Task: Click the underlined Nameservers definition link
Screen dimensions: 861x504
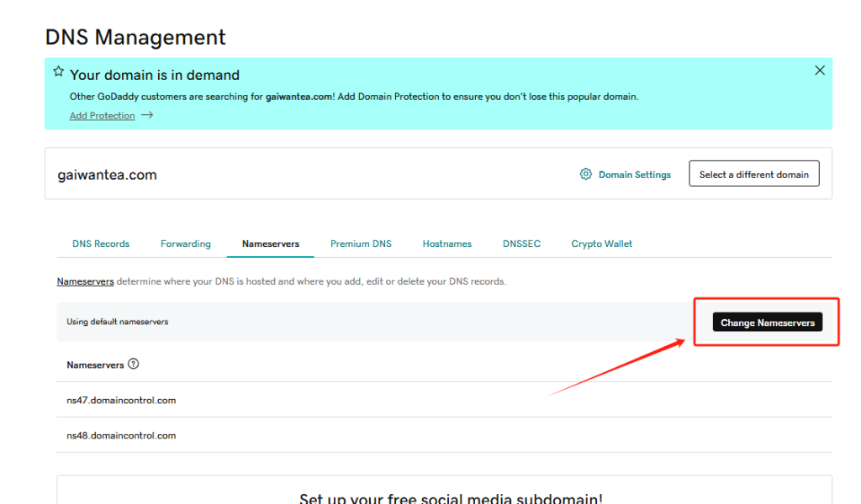Action: click(85, 281)
